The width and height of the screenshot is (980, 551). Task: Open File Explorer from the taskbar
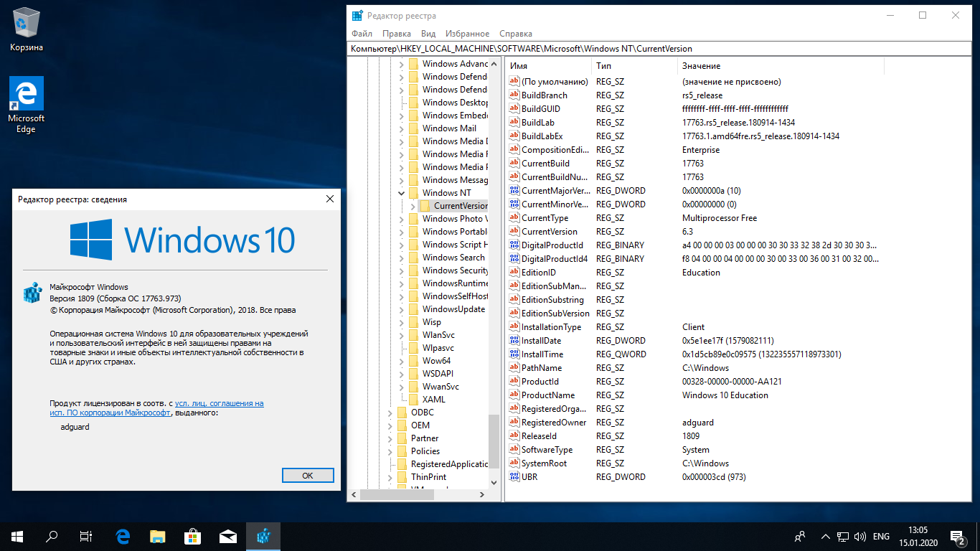click(x=157, y=536)
